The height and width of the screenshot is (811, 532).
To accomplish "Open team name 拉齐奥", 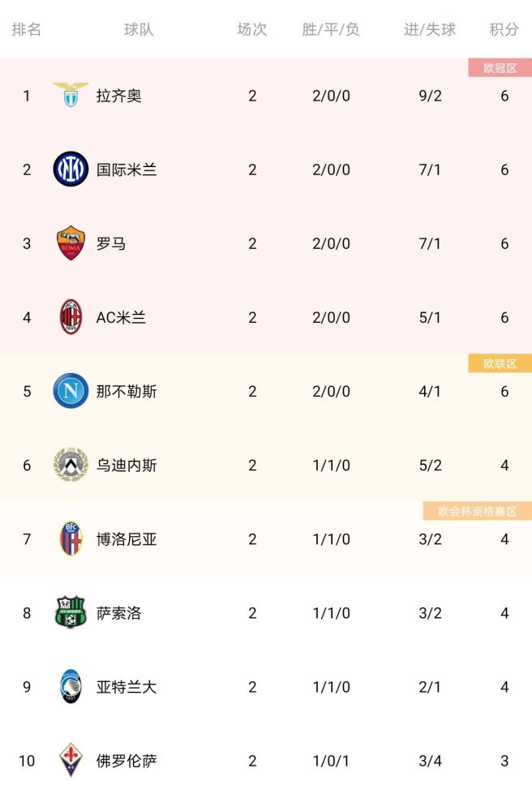I will click(119, 96).
